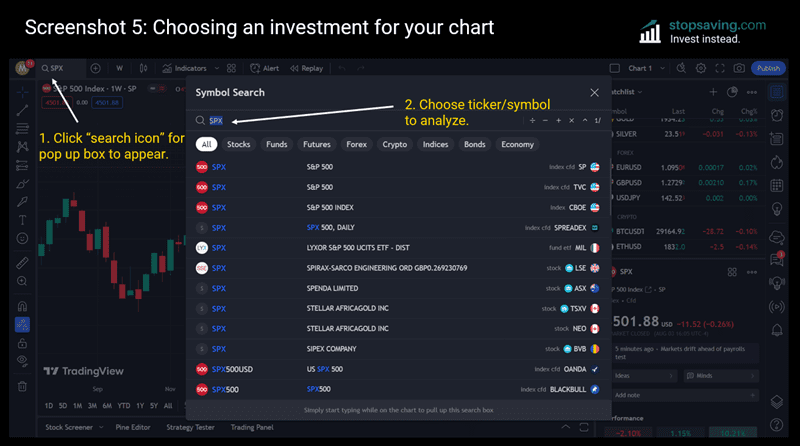Open the Indicators menu
The image size is (800, 446).
185,68
